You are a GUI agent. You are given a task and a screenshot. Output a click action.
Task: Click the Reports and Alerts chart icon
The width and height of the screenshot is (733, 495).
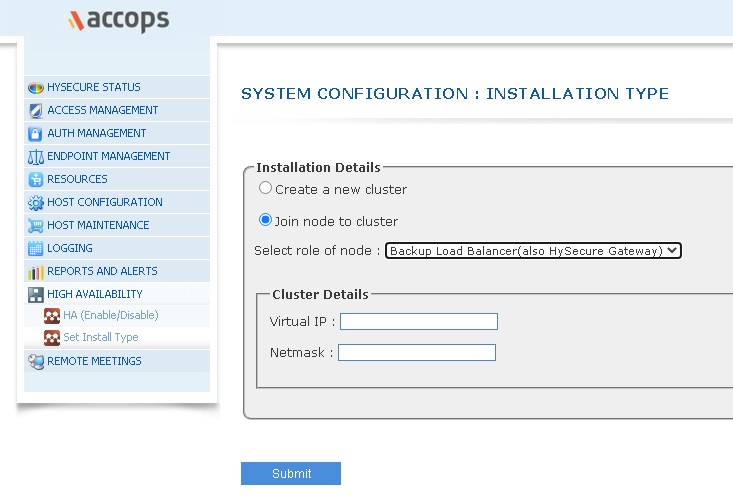click(x=36, y=272)
